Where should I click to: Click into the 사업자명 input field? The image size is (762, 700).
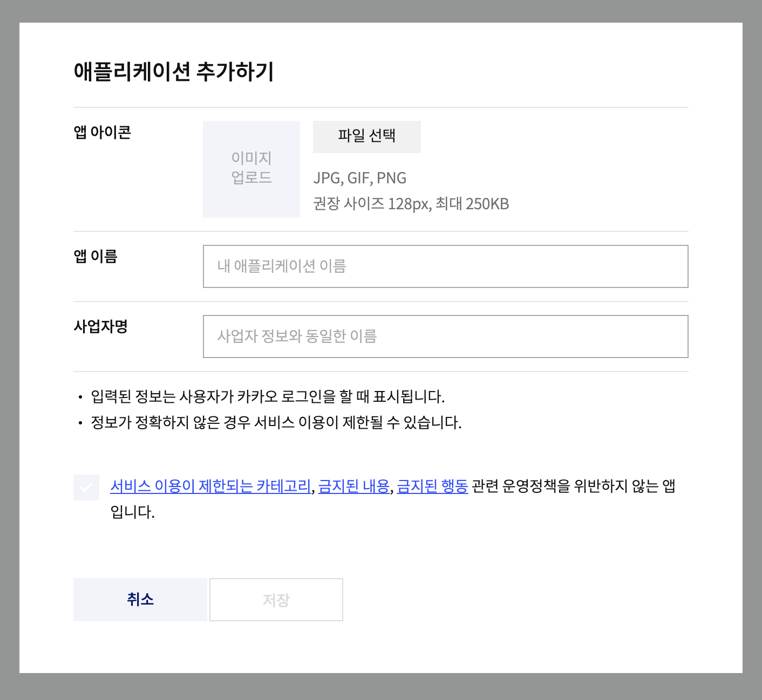(x=445, y=337)
